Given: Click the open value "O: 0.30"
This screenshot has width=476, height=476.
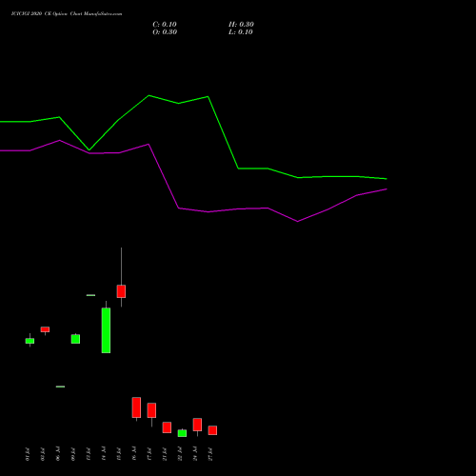Looking at the screenshot, I should click(165, 32).
